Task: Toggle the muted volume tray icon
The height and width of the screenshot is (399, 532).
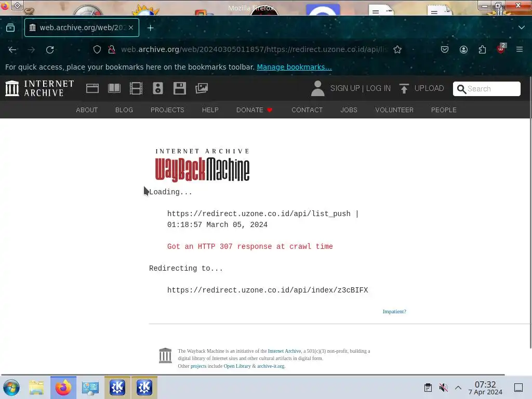Action: 443,388
